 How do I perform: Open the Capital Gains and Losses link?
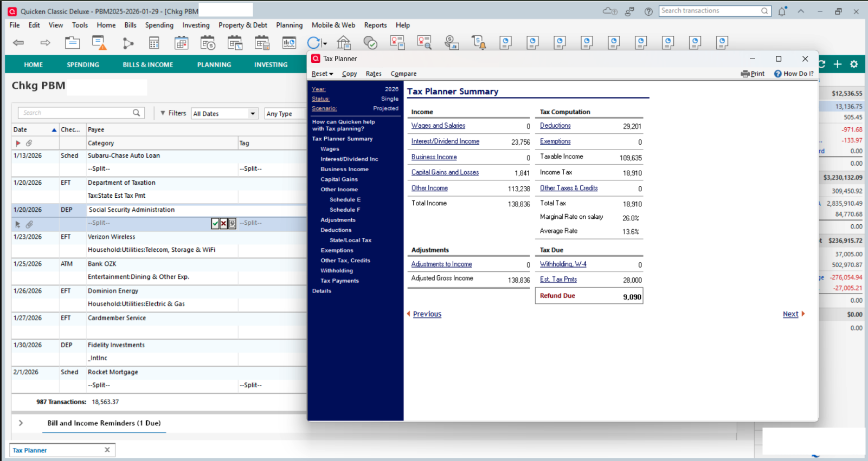coord(445,172)
